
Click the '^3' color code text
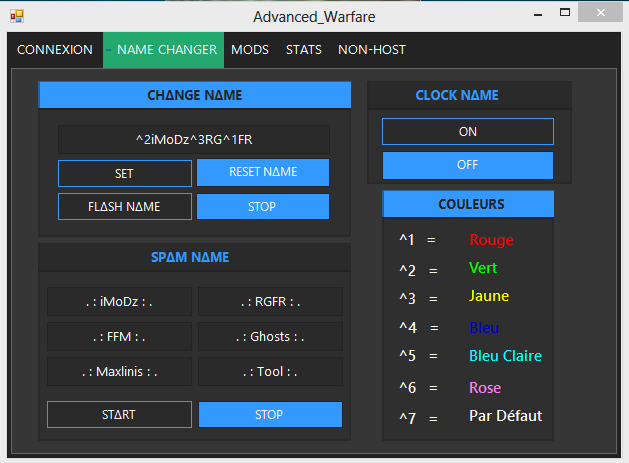(407, 298)
